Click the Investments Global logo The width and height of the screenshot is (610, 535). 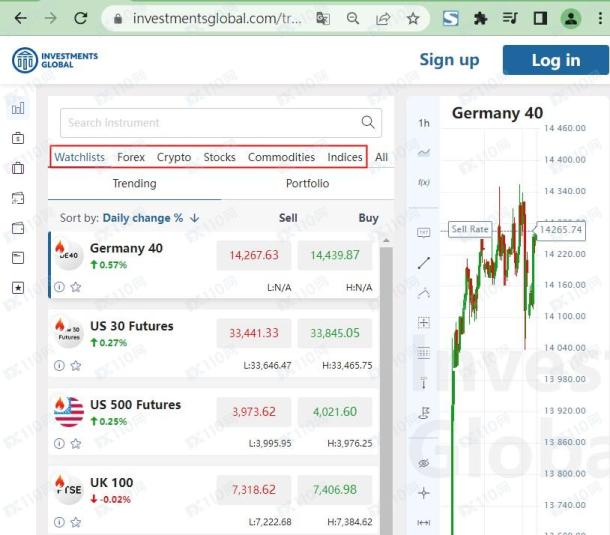coord(55,60)
